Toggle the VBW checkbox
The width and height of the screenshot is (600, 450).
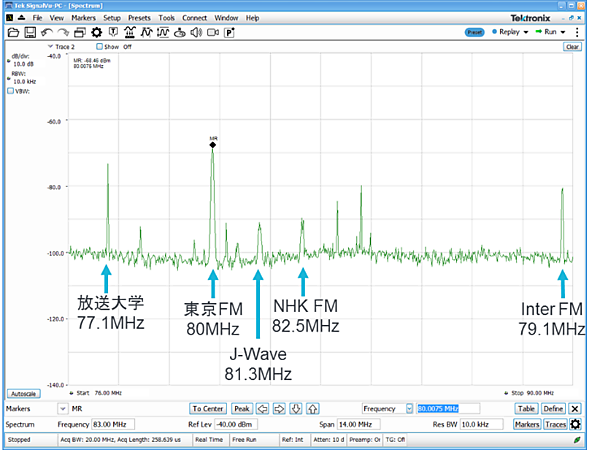(x=11, y=91)
